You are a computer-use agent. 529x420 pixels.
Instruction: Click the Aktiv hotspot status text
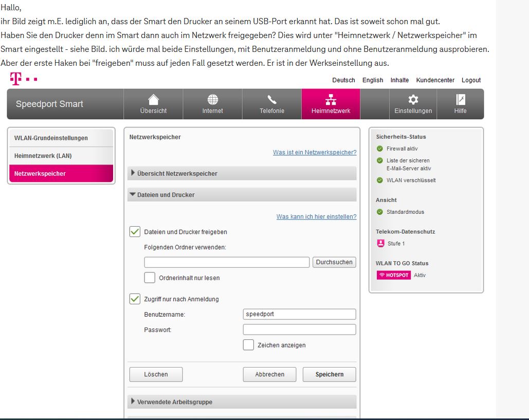tap(419, 275)
